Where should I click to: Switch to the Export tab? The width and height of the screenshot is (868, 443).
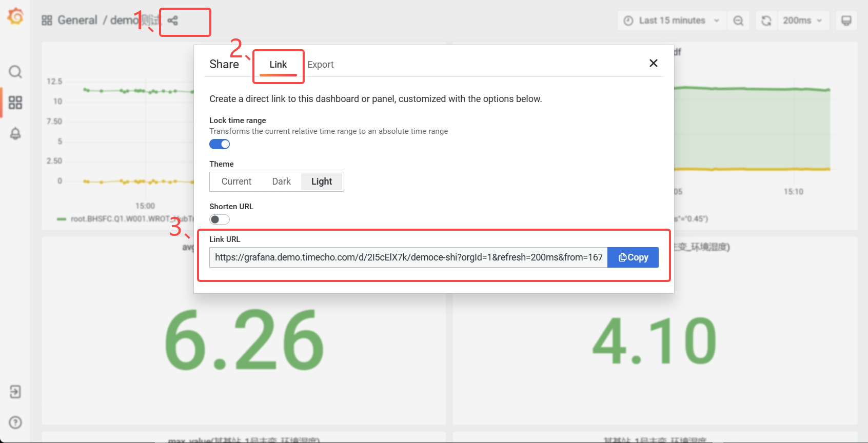pos(321,65)
